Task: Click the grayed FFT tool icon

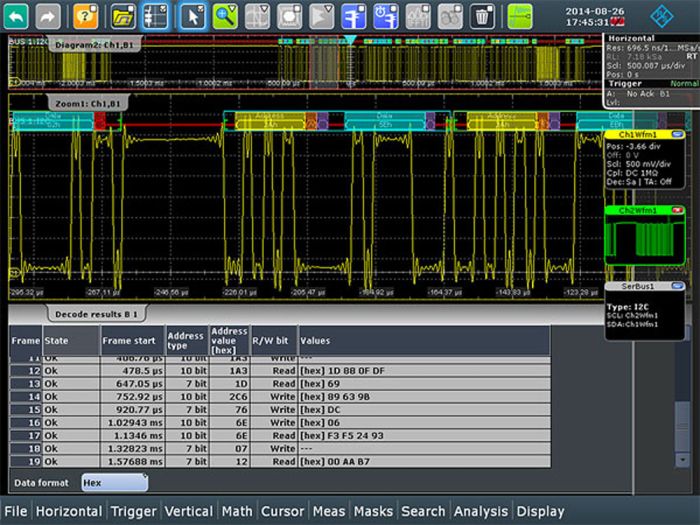Action: [x=450, y=17]
